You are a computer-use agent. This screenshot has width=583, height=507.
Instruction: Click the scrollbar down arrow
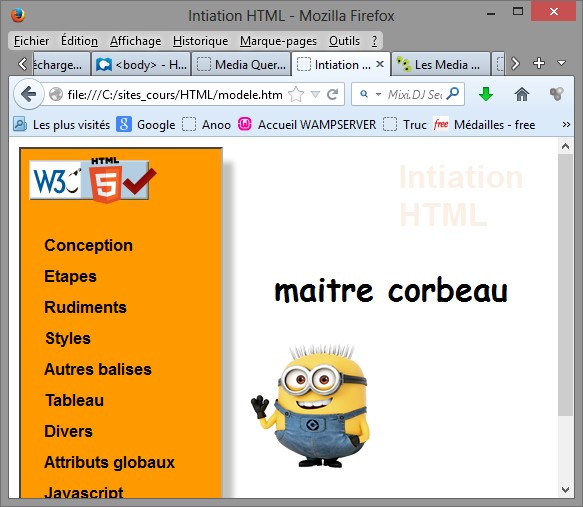pos(565,490)
